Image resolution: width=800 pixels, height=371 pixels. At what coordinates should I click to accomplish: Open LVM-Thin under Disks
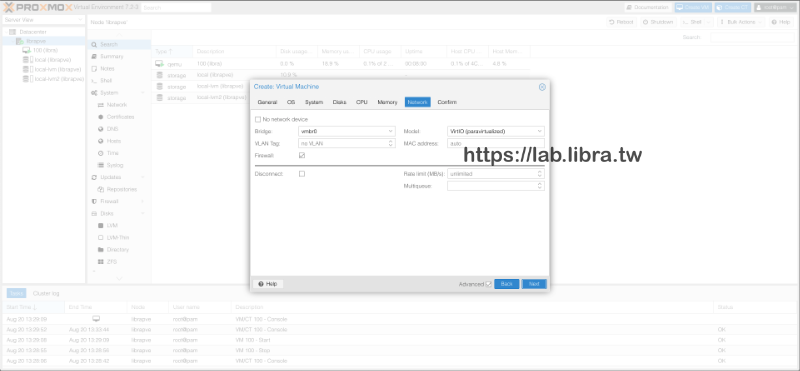119,238
